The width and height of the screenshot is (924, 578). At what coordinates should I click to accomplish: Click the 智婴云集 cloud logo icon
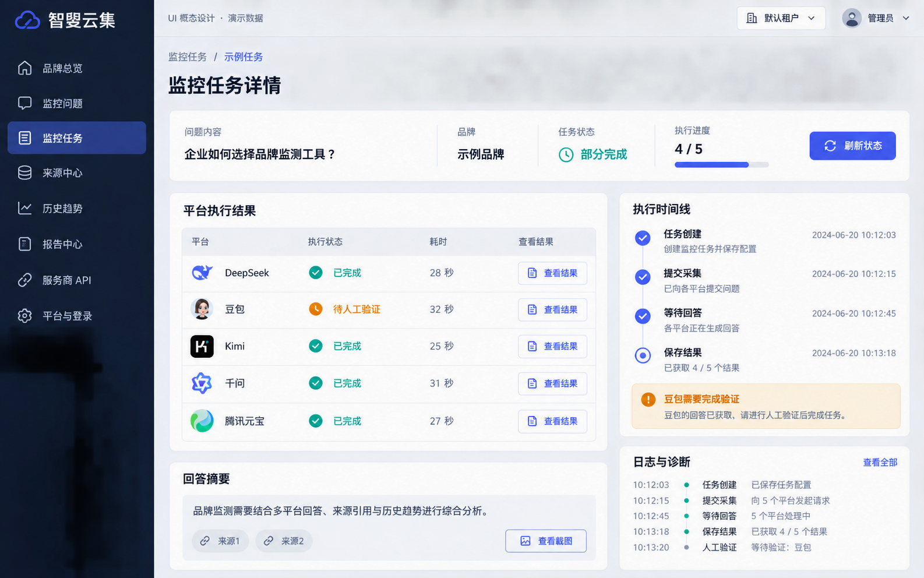[x=27, y=20]
